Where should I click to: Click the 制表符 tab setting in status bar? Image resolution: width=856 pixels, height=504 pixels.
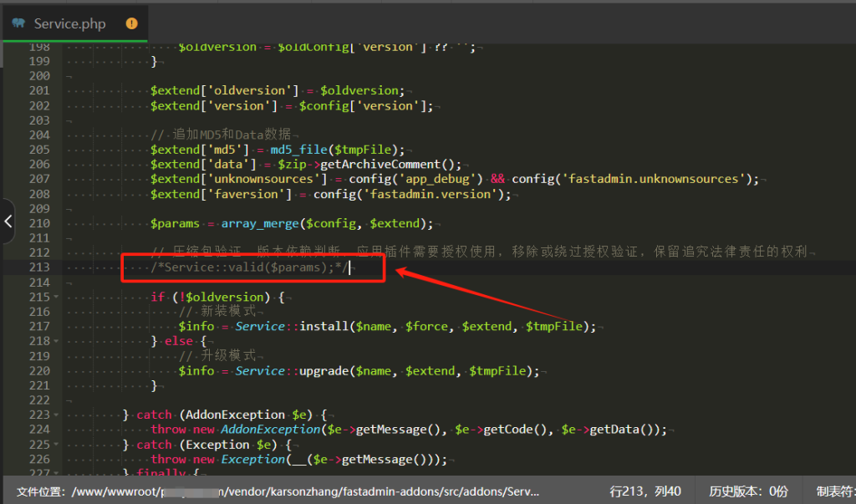(836, 491)
